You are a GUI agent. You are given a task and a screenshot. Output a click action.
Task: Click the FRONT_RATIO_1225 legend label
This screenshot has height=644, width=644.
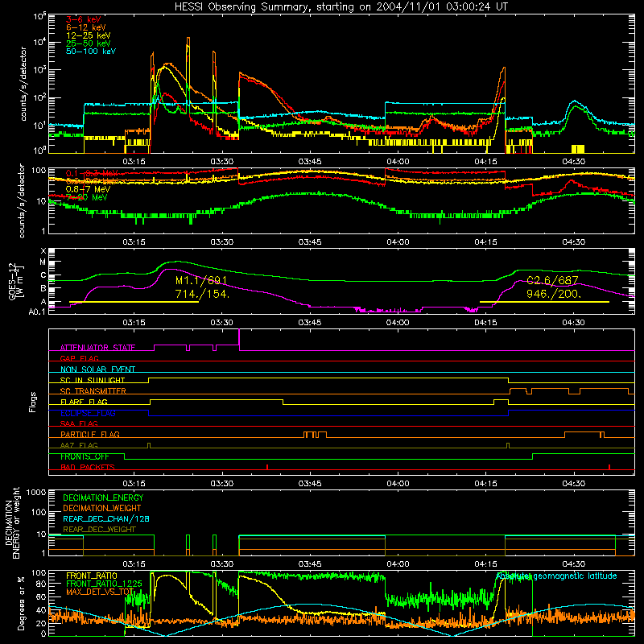tap(104, 584)
